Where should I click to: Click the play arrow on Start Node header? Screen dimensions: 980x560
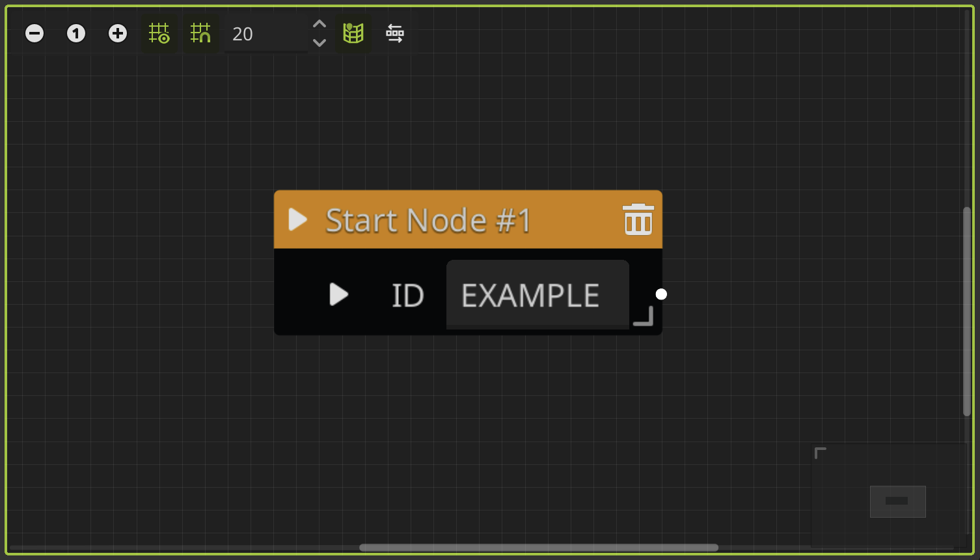(x=297, y=220)
